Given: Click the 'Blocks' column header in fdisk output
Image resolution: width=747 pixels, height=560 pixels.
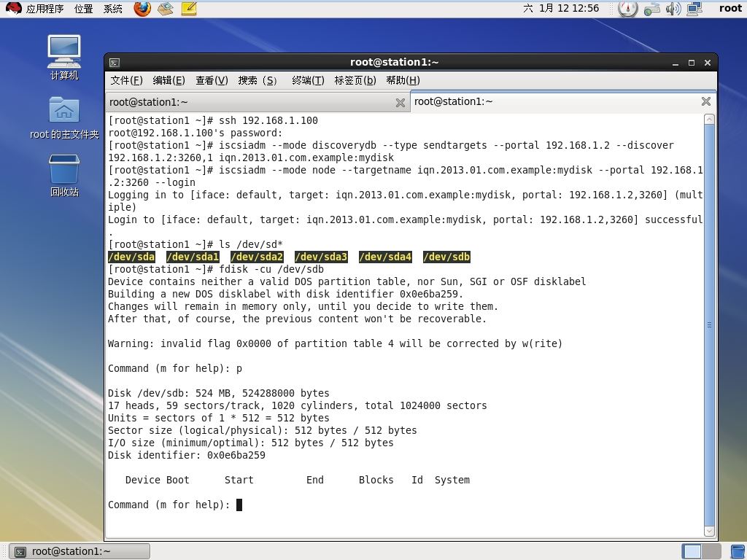Looking at the screenshot, I should point(376,480).
